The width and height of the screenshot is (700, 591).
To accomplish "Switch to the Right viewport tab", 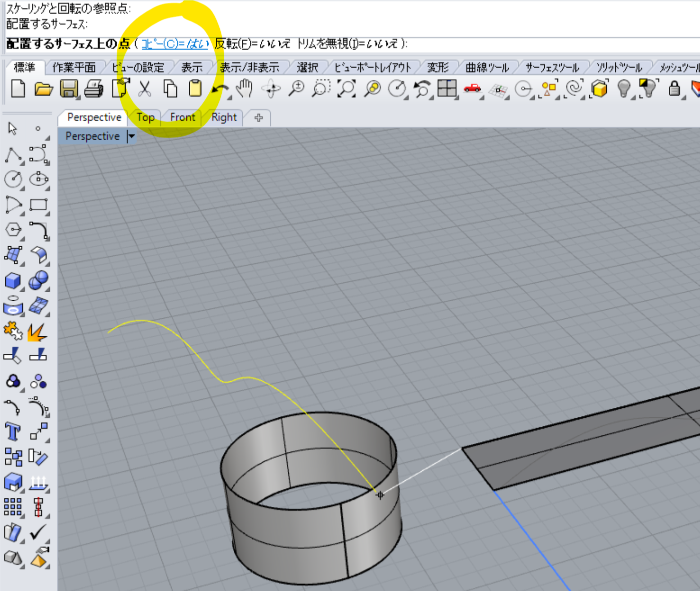I will (224, 118).
